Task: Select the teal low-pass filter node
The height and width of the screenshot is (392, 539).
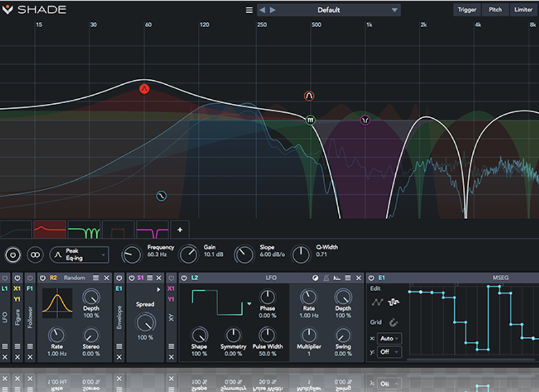Action: [x=161, y=196]
